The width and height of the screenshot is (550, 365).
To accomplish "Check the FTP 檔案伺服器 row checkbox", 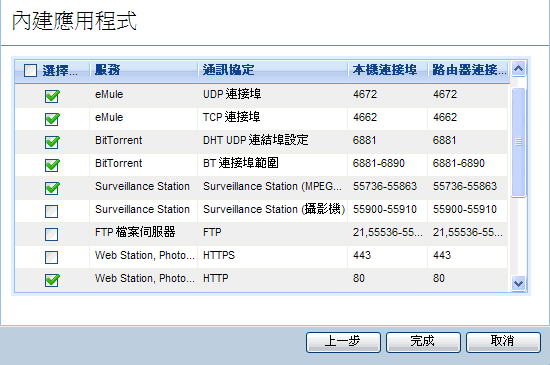I will pyautogui.click(x=52, y=234).
